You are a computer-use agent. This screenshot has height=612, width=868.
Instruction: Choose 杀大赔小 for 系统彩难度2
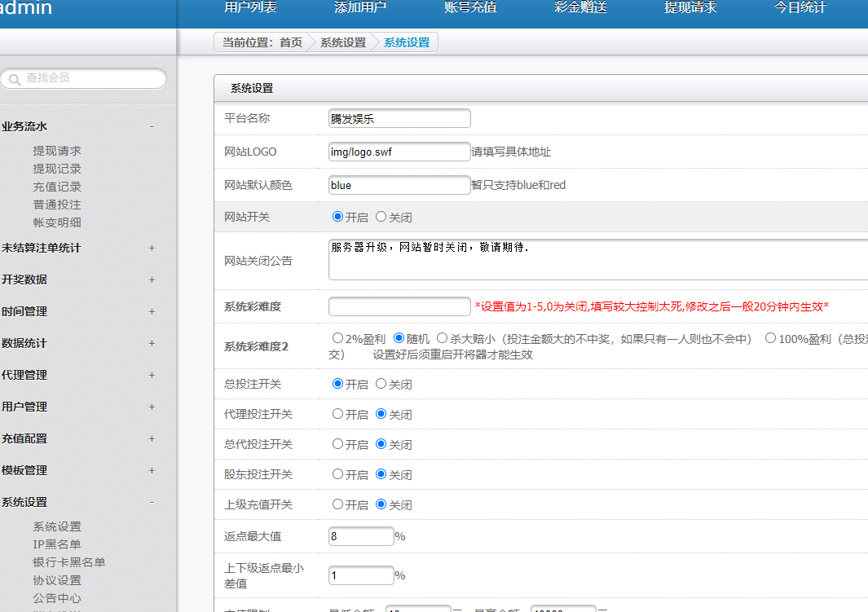click(442, 338)
